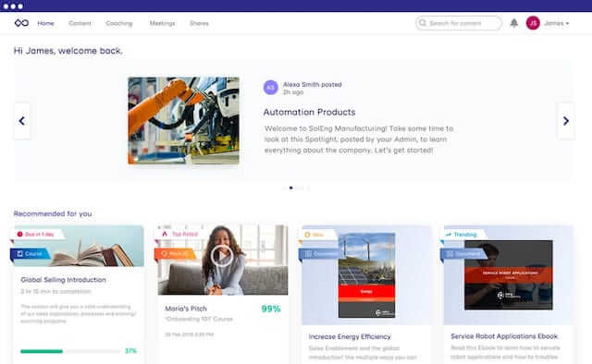The image size is (592, 364).
Task: Click the books course cover image
Action: pos(79,246)
